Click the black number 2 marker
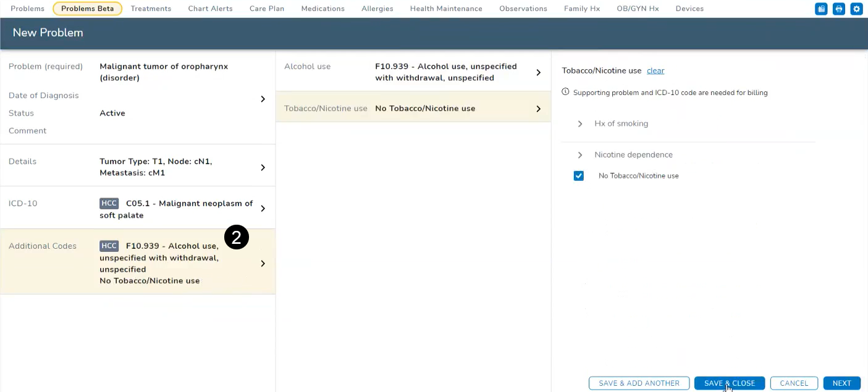The width and height of the screenshot is (868, 392). (x=236, y=238)
